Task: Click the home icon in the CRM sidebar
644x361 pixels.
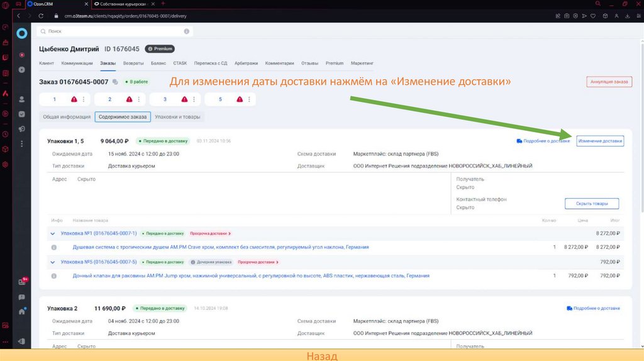Action: (x=22, y=311)
